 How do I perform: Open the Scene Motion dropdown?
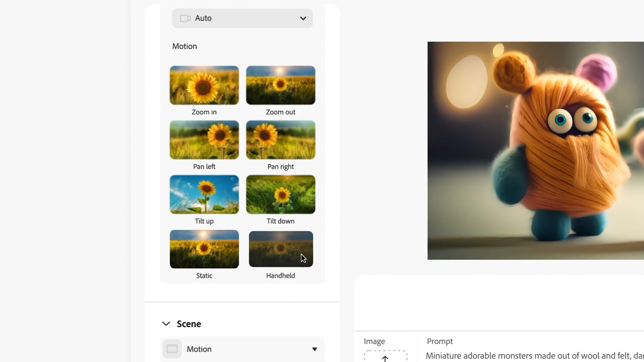[x=242, y=349]
